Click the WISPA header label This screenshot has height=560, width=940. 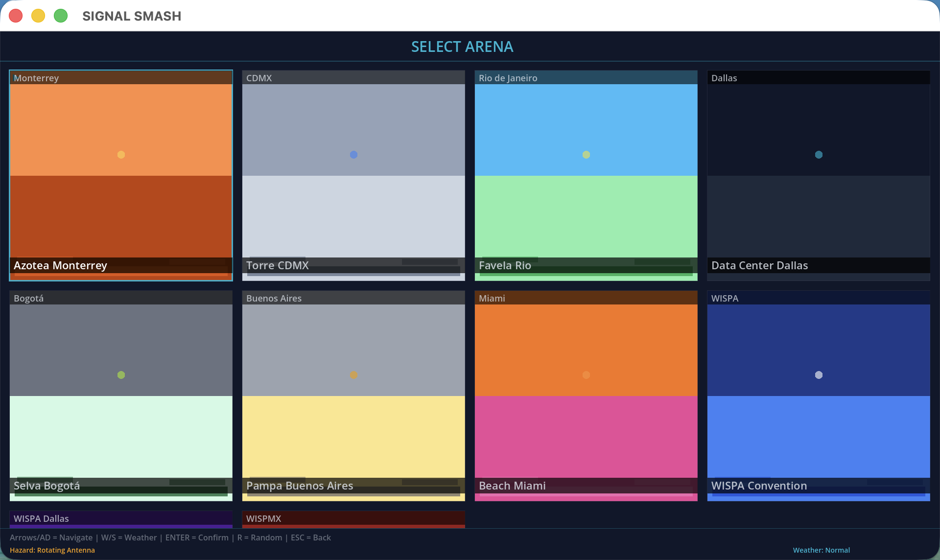725,298
